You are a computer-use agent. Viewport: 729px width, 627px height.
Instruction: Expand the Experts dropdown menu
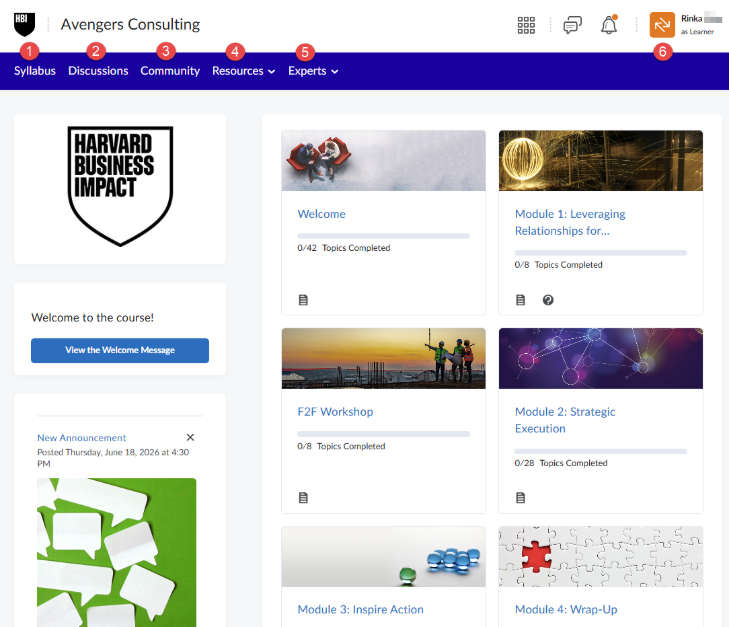point(313,71)
